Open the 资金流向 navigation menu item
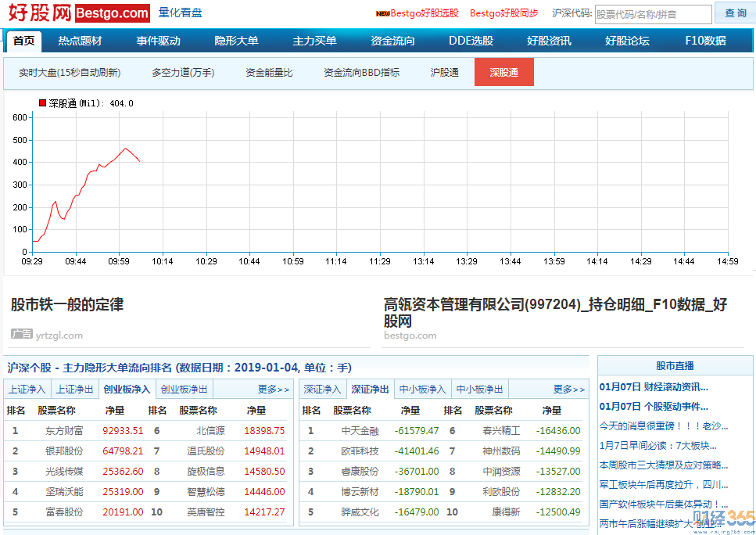 [392, 41]
